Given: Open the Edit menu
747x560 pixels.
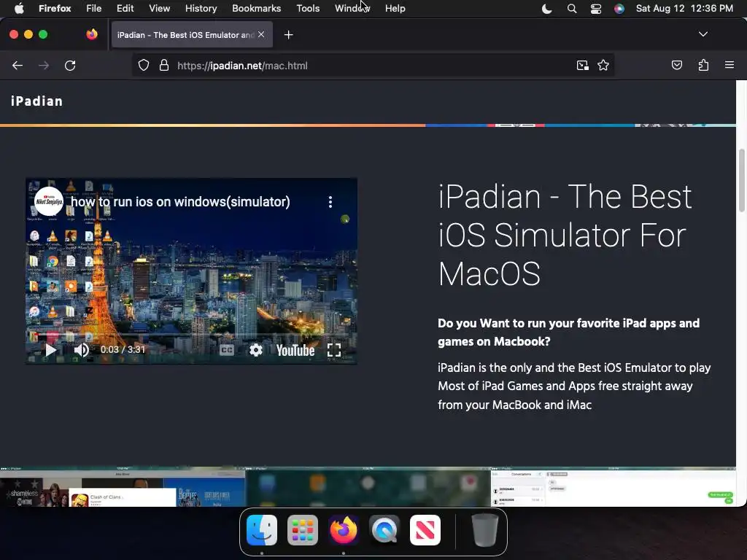Looking at the screenshot, I should click(x=125, y=8).
